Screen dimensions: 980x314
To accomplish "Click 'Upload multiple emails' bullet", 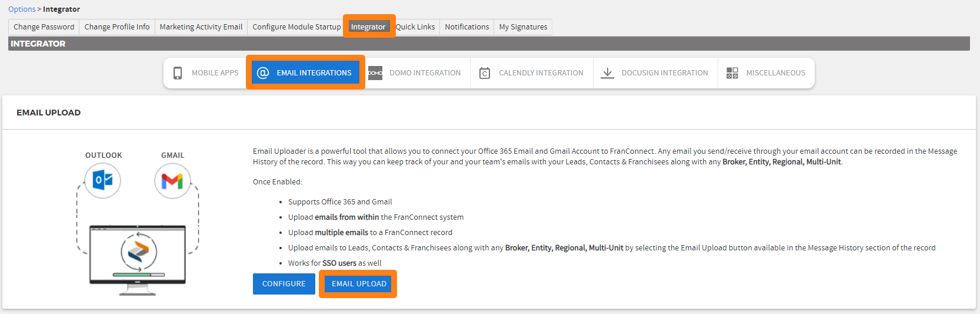I will coord(370,233).
